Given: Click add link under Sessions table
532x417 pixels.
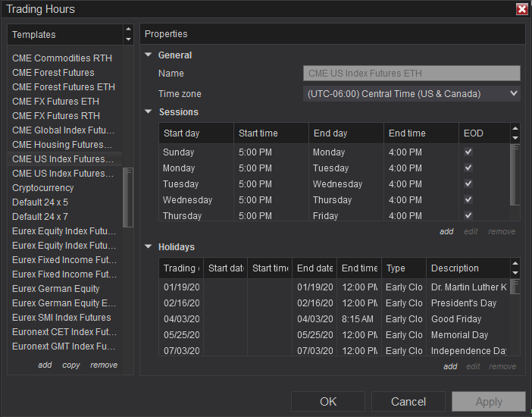Looking at the screenshot, I should (446, 232).
